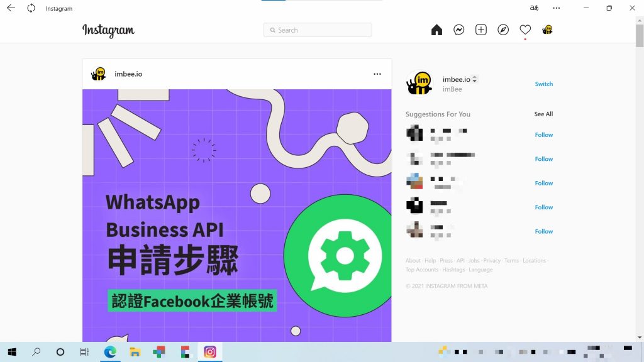Follow the first suggested account
This screenshot has width=644, height=362.
(544, 134)
